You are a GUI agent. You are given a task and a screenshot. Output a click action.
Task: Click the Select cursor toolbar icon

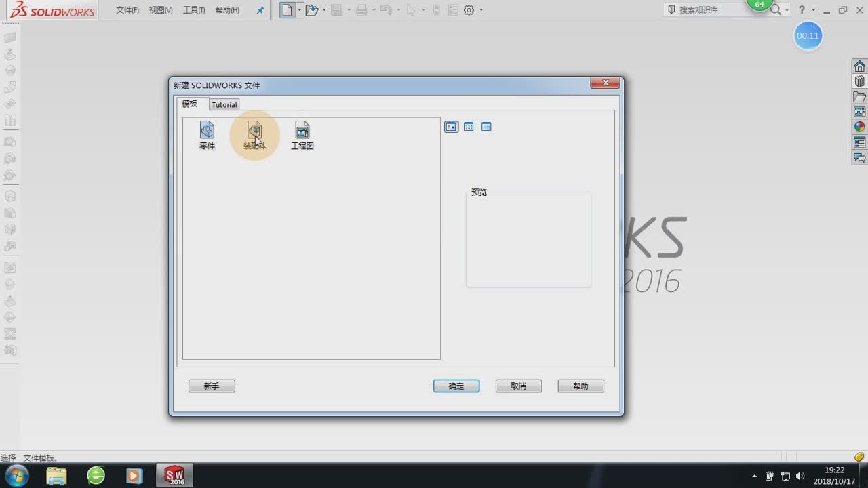click(x=410, y=10)
